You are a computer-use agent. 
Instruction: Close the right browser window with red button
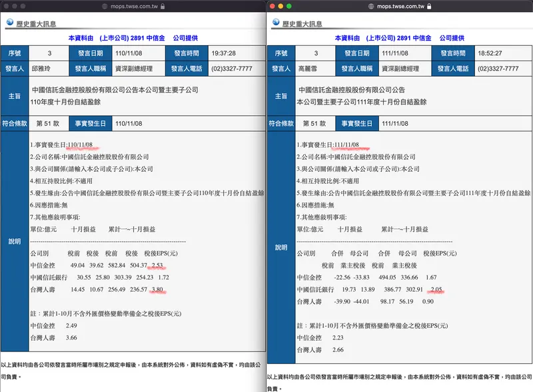pos(272,6)
